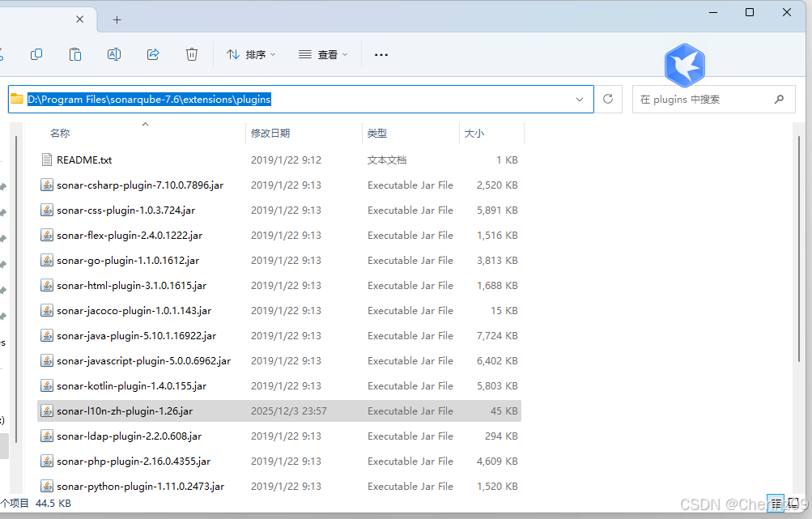Open the 排序 sort menu
The height and width of the screenshot is (519, 812).
(251, 54)
